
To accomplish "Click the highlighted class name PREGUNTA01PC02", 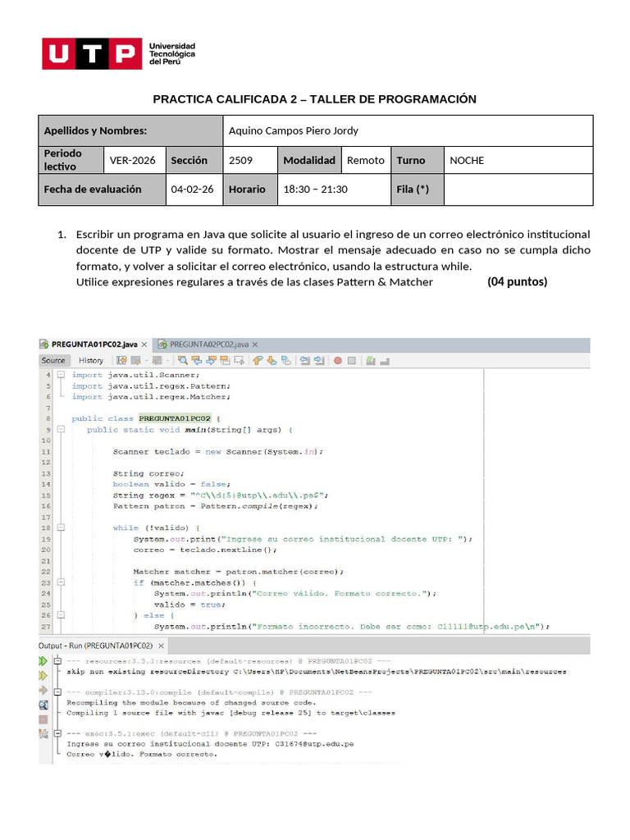I will (175, 418).
